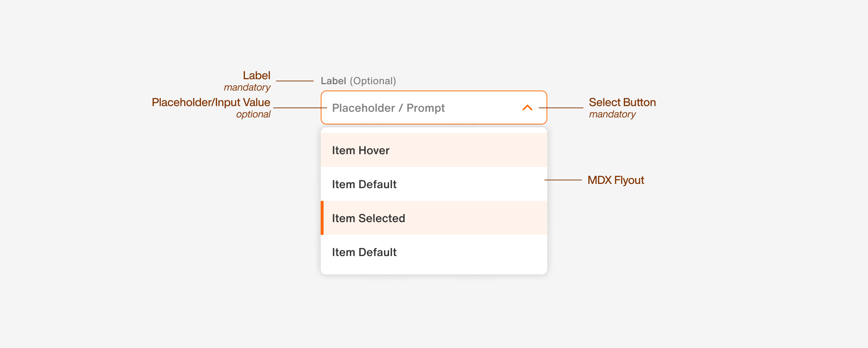
Task: Select the chevron arrow inside the orange-bordered field
Action: (527, 108)
